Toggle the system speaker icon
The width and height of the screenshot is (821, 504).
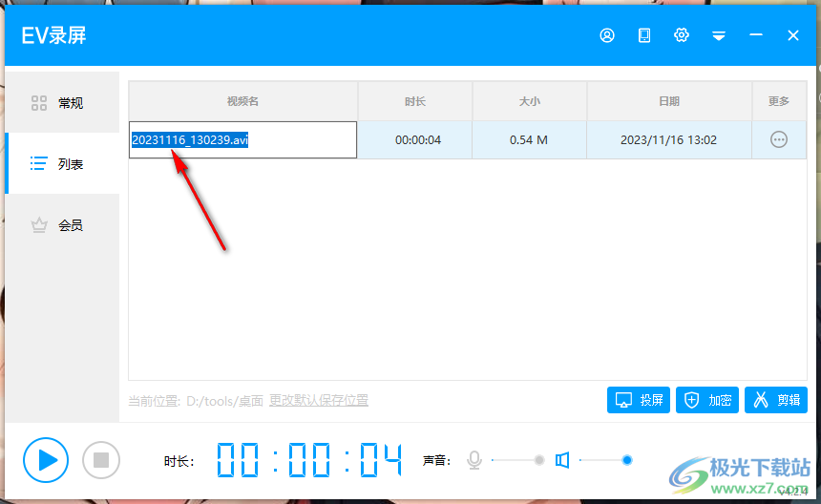562,460
